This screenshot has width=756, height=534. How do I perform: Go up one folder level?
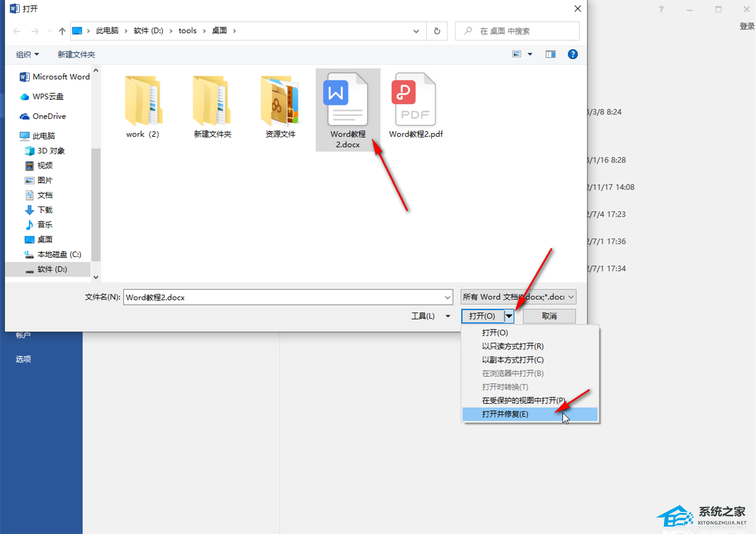pos(62,31)
